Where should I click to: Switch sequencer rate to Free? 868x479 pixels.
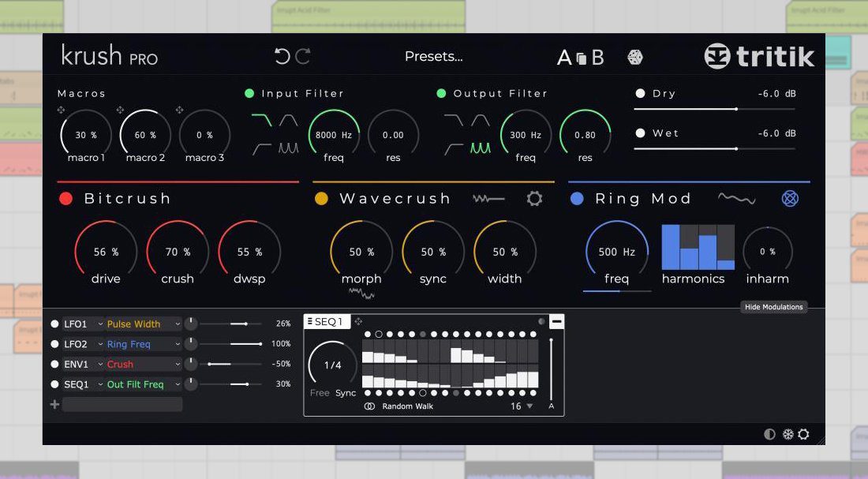(320, 393)
